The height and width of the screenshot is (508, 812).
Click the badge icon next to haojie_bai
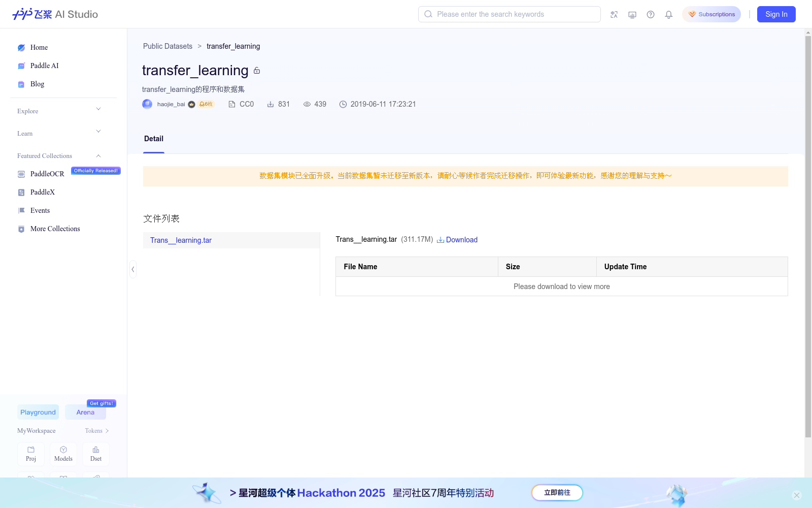[x=191, y=104]
